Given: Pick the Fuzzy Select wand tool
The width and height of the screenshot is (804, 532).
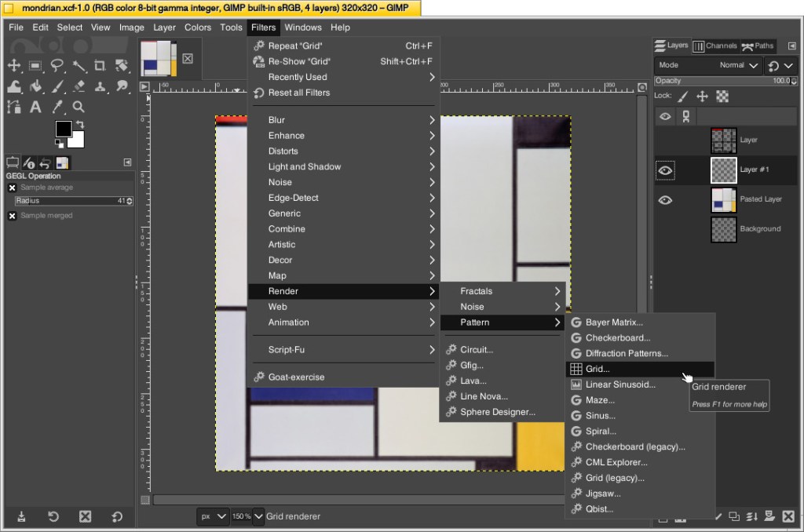Looking at the screenshot, I should (x=79, y=66).
